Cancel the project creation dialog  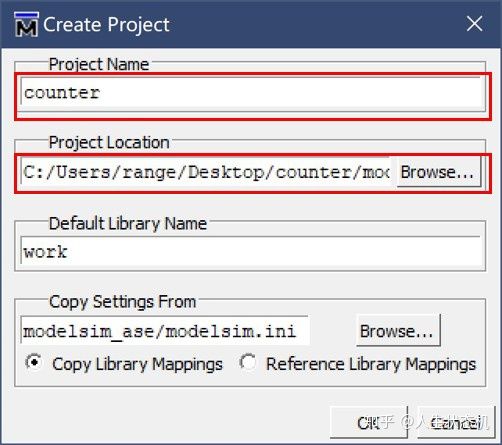pyautogui.click(x=456, y=422)
